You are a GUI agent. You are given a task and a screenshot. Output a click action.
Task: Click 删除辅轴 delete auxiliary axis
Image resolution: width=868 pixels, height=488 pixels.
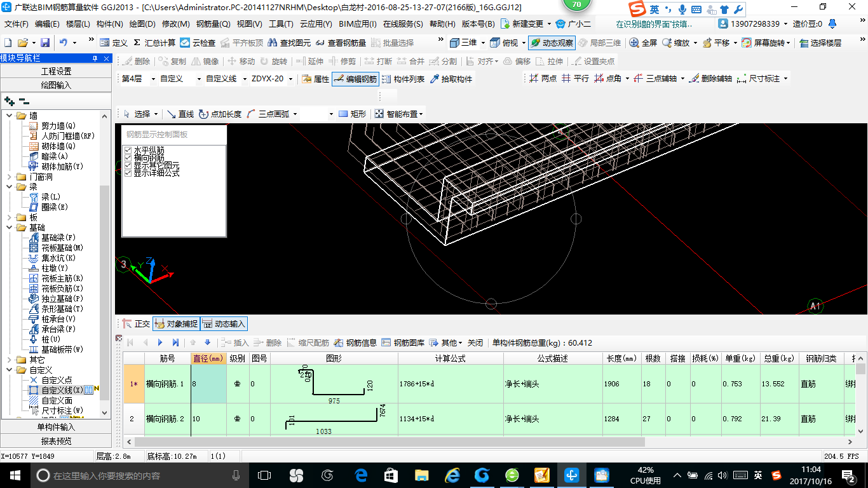click(710, 78)
